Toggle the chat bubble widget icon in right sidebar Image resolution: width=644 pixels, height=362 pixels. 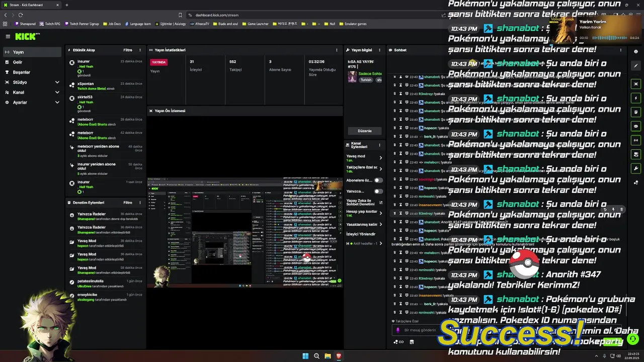636,126
